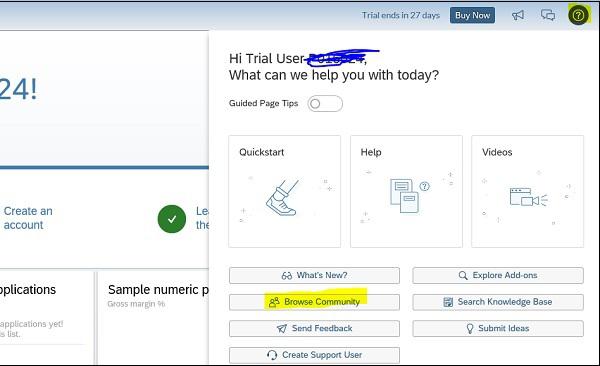Toggle the Guided Page Tips switch
The height and width of the screenshot is (366, 600).
[325, 104]
